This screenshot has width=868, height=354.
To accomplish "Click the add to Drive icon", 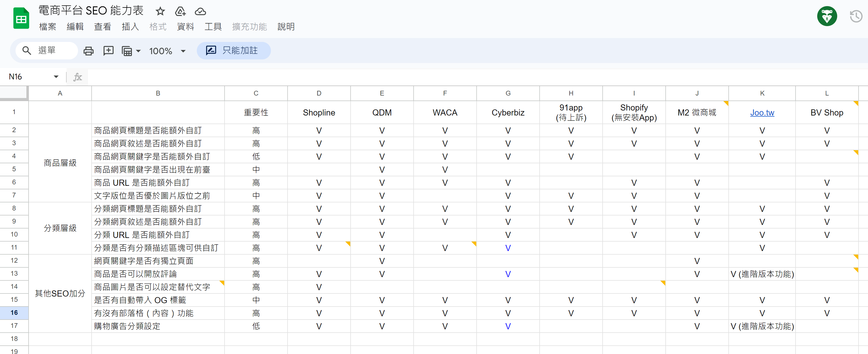I will pyautogui.click(x=180, y=11).
